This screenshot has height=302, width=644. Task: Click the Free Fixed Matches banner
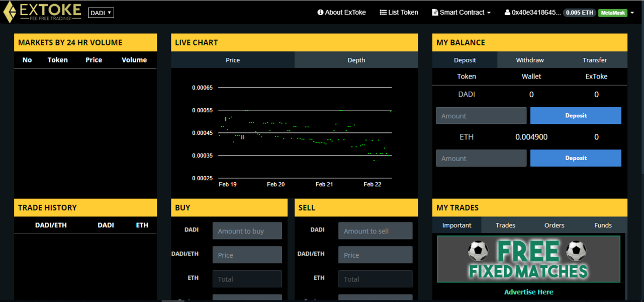point(528,259)
